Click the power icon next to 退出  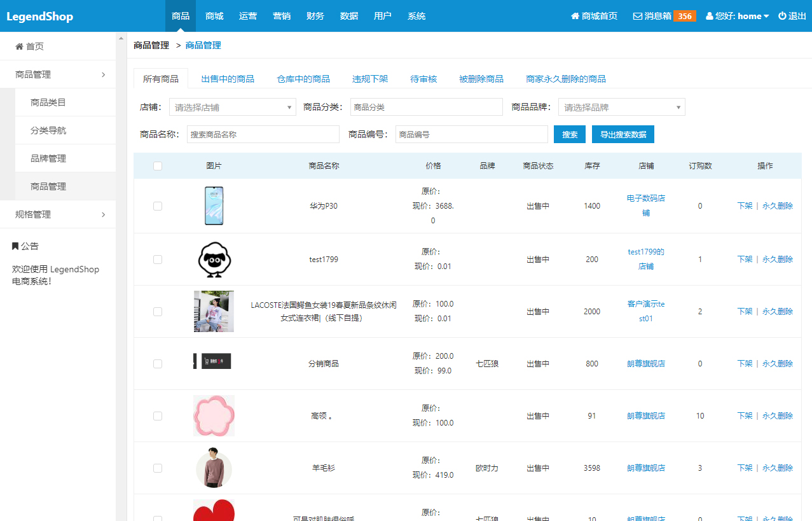(x=782, y=16)
